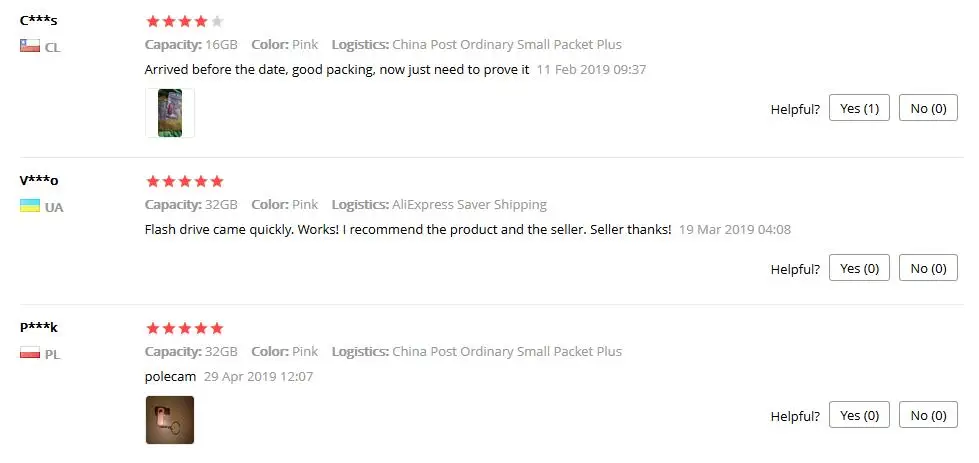Click Yes (0) on P***k polecam review

click(859, 415)
